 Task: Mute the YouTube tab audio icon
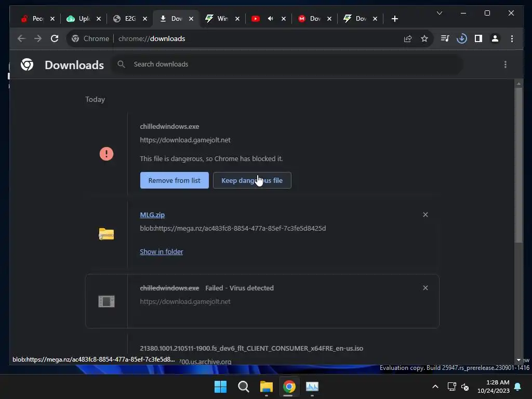pyautogui.click(x=270, y=19)
